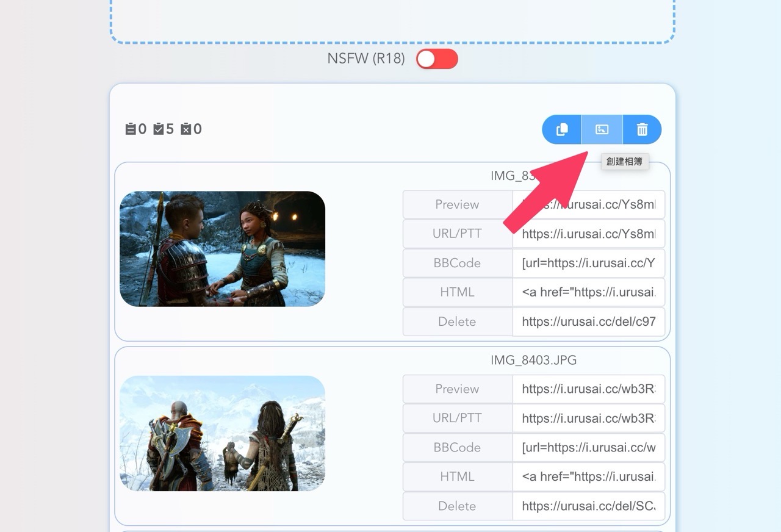Select IMG_8403.JPG HTML code field
781x532 pixels.
coord(589,476)
